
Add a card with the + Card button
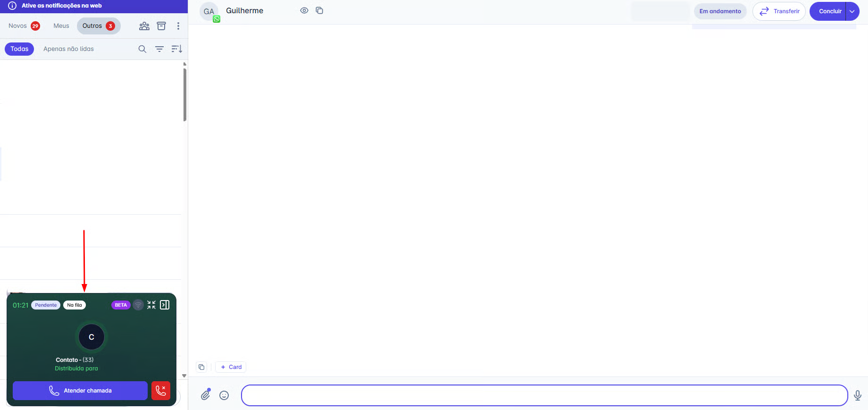pos(231,367)
